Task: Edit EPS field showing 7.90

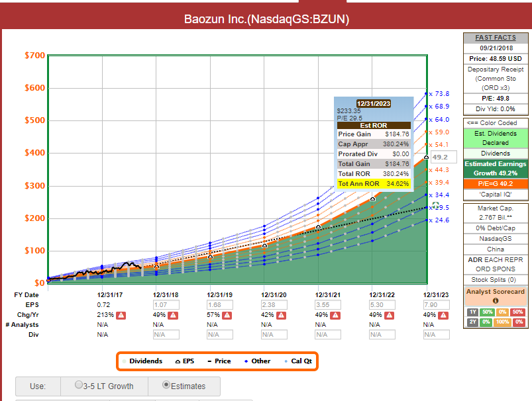Action: point(437,305)
